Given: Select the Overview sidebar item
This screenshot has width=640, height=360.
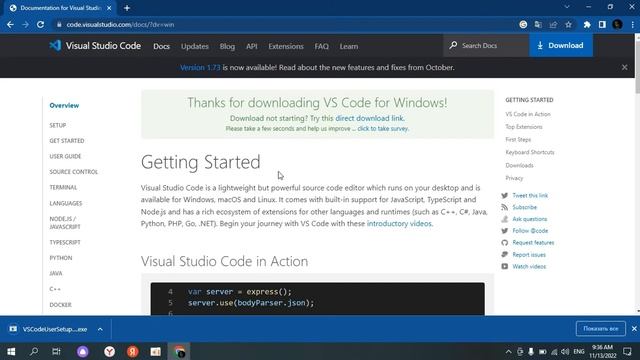Looking at the screenshot, I should pos(64,105).
